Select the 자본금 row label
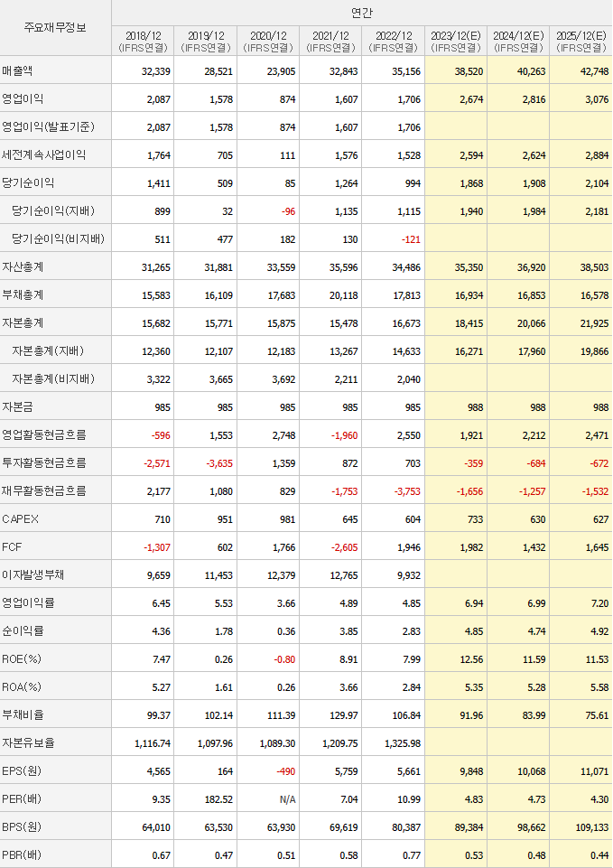 (x=17, y=406)
